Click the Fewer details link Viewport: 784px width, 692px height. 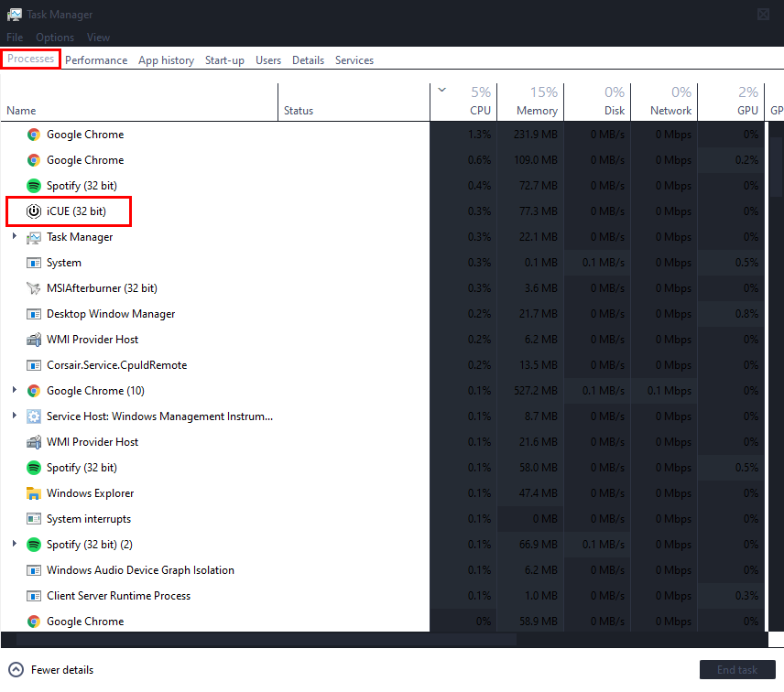coord(62,670)
